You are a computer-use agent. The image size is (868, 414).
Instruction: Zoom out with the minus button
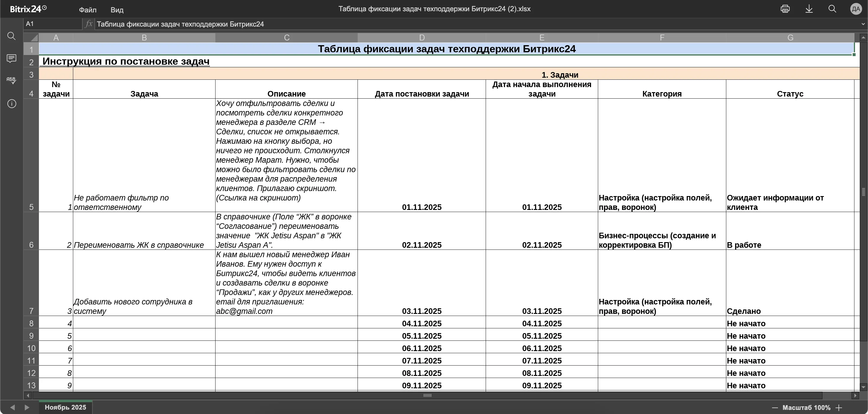[775, 408]
